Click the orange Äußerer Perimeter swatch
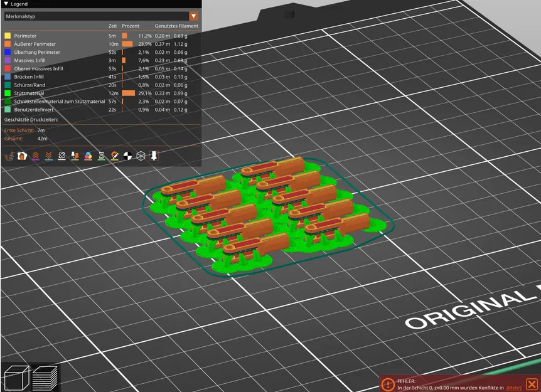 (x=8, y=44)
